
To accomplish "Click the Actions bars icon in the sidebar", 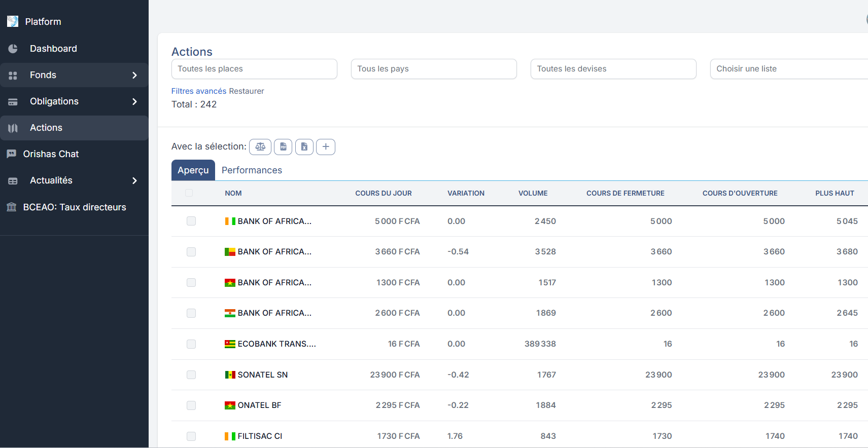I will pos(13,128).
